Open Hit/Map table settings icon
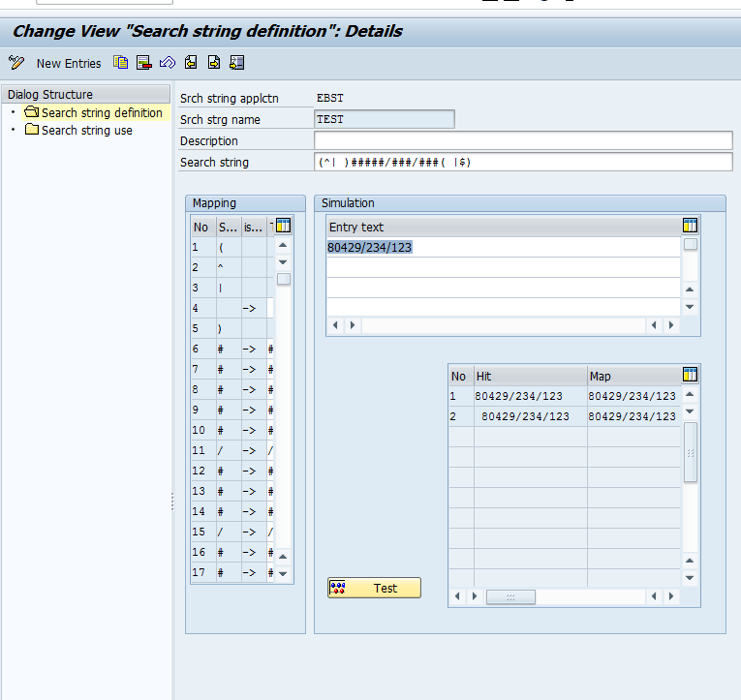Image resolution: width=741 pixels, height=700 pixels. pyautogui.click(x=690, y=375)
